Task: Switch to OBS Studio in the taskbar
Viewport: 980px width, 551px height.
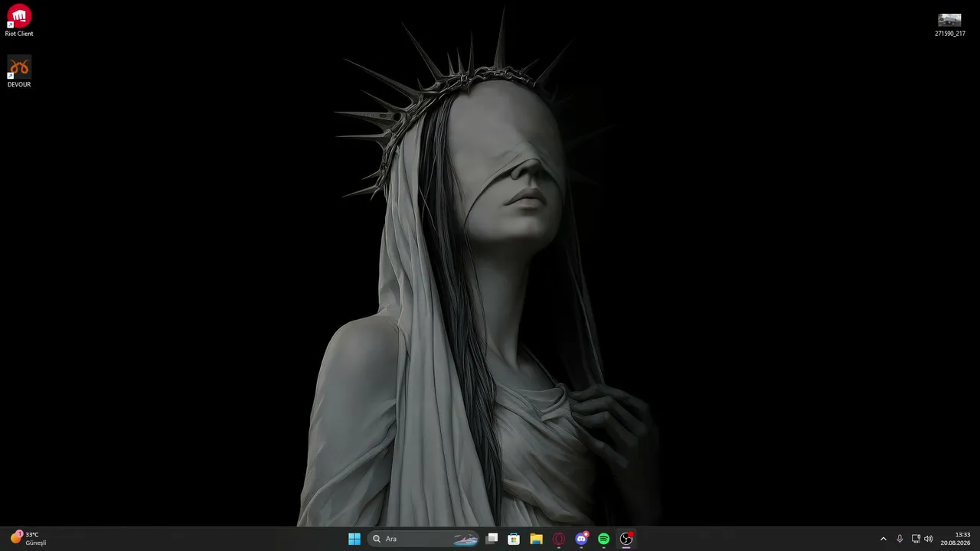Action: (x=626, y=539)
